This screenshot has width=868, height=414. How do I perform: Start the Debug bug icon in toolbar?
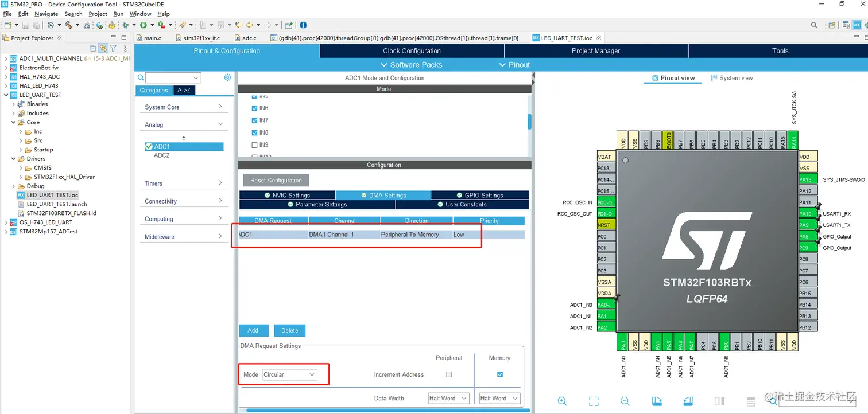125,25
